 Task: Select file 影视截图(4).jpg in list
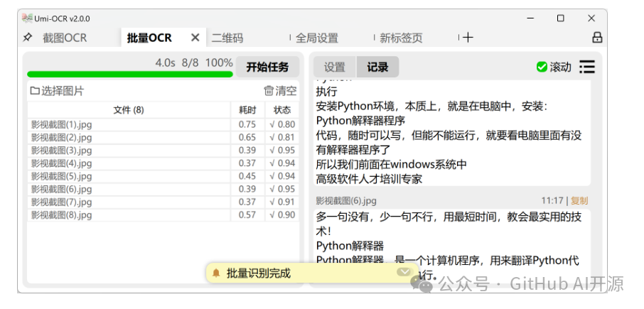[x=129, y=163]
